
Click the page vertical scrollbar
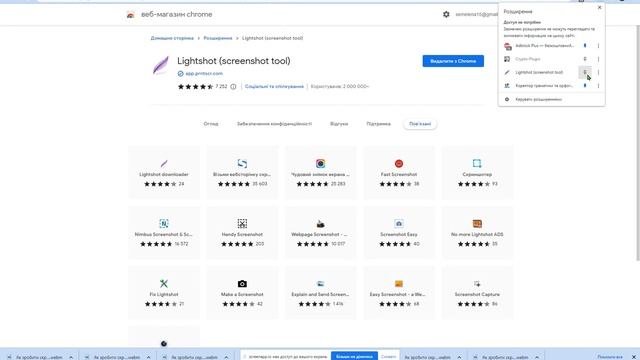click(638, 143)
